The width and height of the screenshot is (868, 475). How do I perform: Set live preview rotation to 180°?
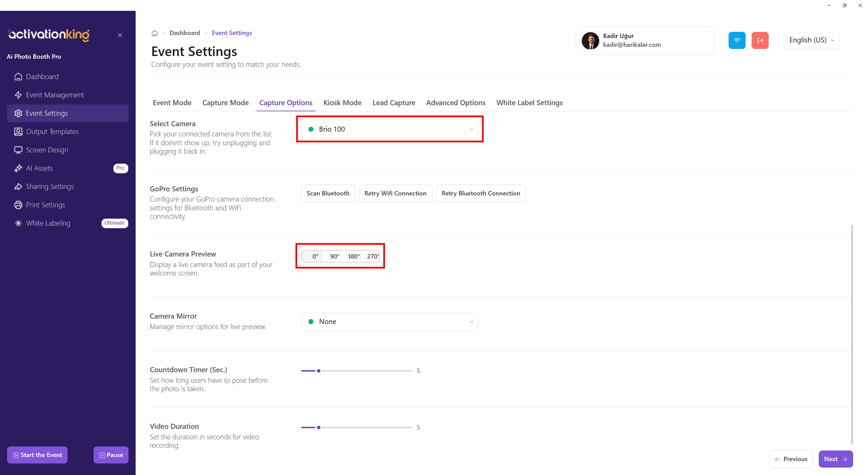pyautogui.click(x=353, y=256)
